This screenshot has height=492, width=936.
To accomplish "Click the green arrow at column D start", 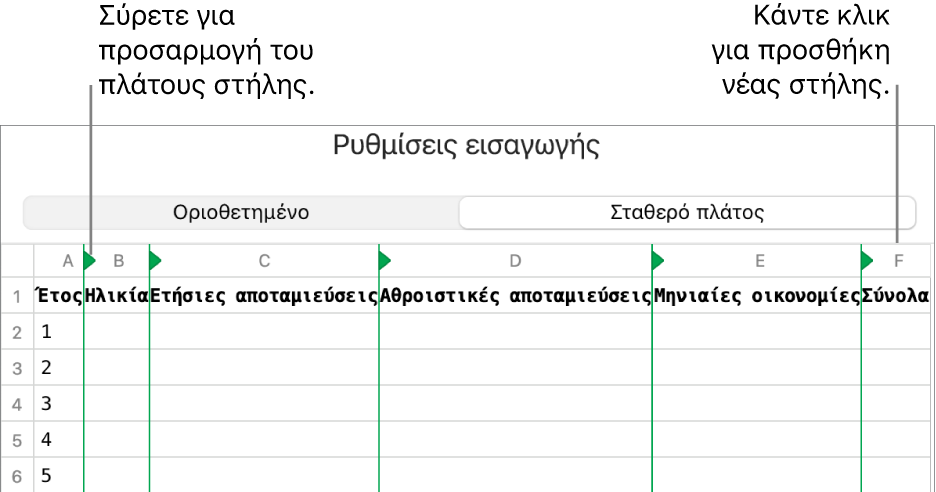I will (x=384, y=261).
